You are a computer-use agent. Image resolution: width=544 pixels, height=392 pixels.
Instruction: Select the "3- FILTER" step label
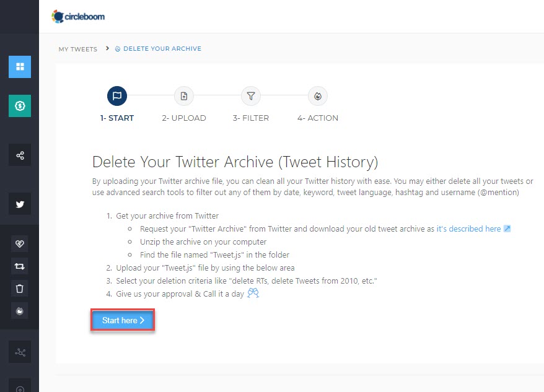point(251,118)
